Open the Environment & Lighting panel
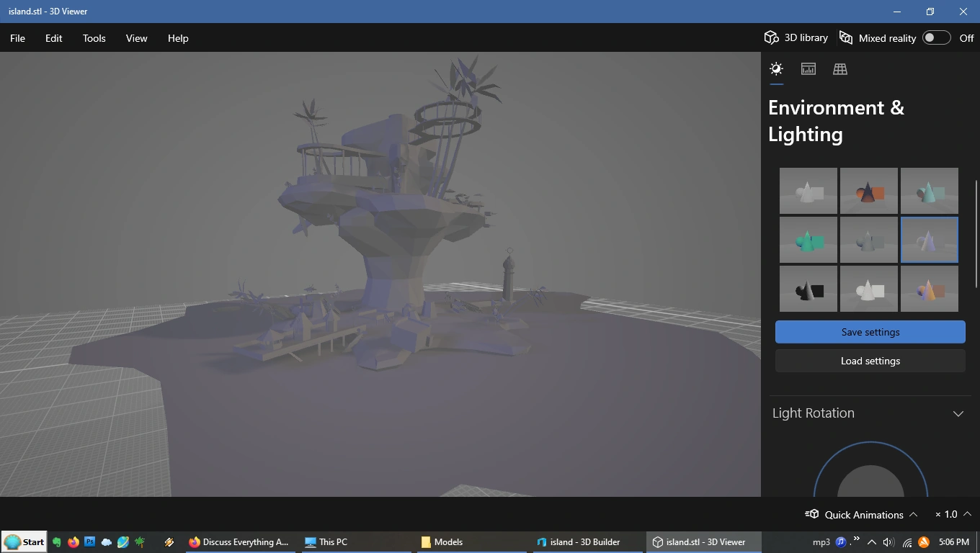This screenshot has width=980, height=553. [776, 68]
